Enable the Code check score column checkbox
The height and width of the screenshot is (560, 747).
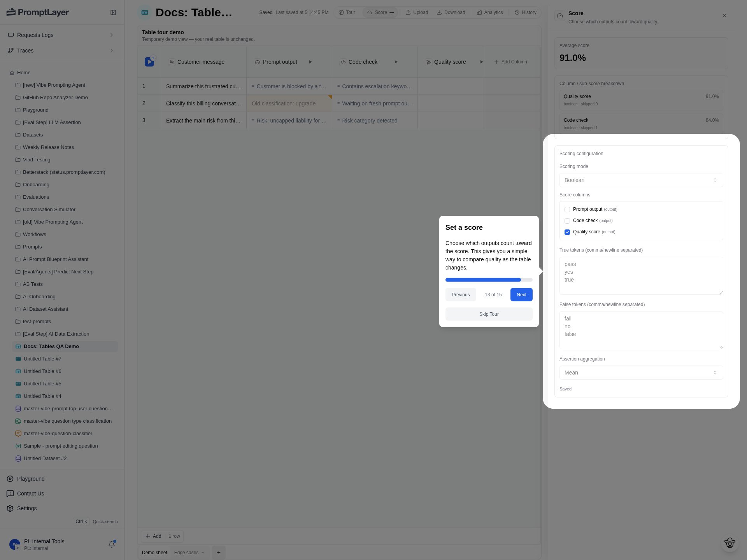[567, 221]
